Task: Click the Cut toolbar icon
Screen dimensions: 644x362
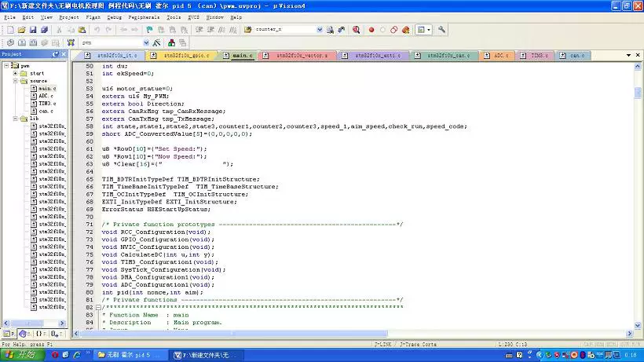Action: pyautogui.click(x=59, y=30)
